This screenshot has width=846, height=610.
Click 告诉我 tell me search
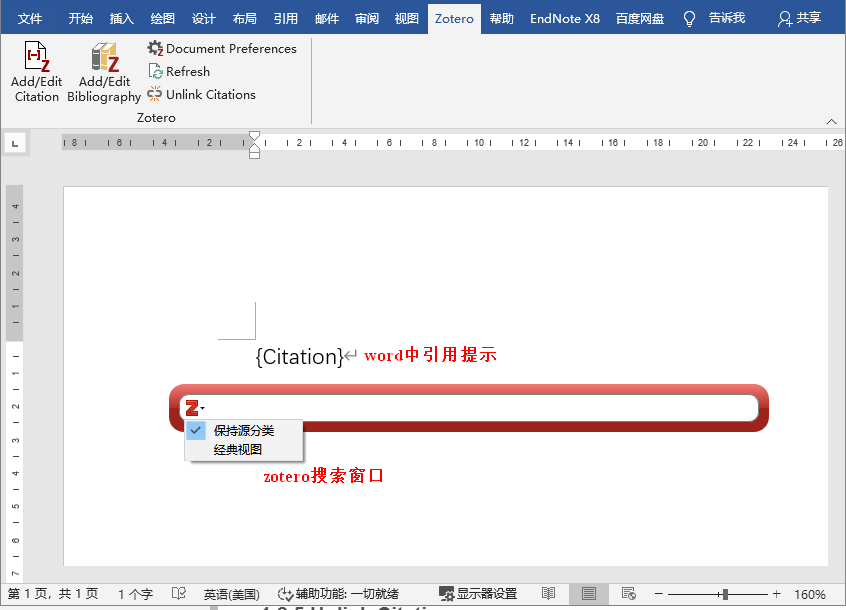coord(727,18)
